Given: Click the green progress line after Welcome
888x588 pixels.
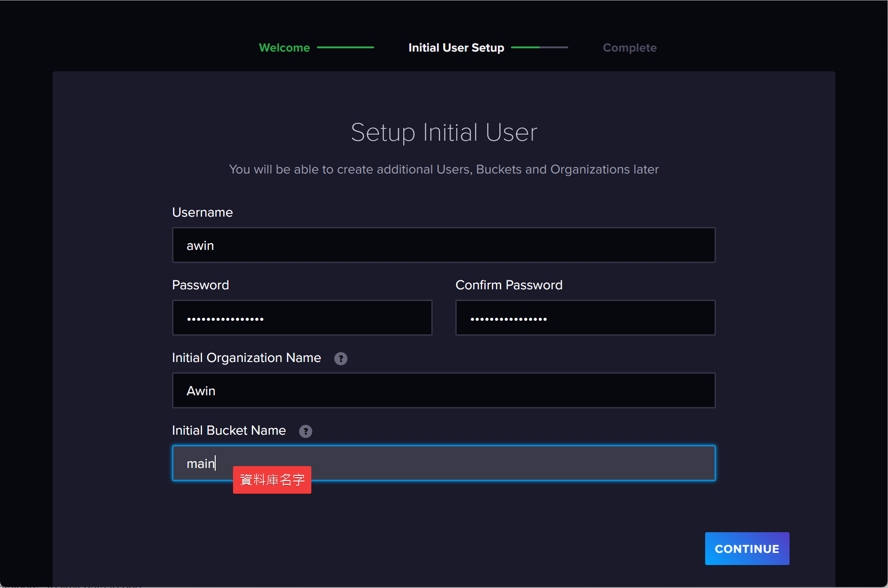Looking at the screenshot, I should [x=346, y=47].
